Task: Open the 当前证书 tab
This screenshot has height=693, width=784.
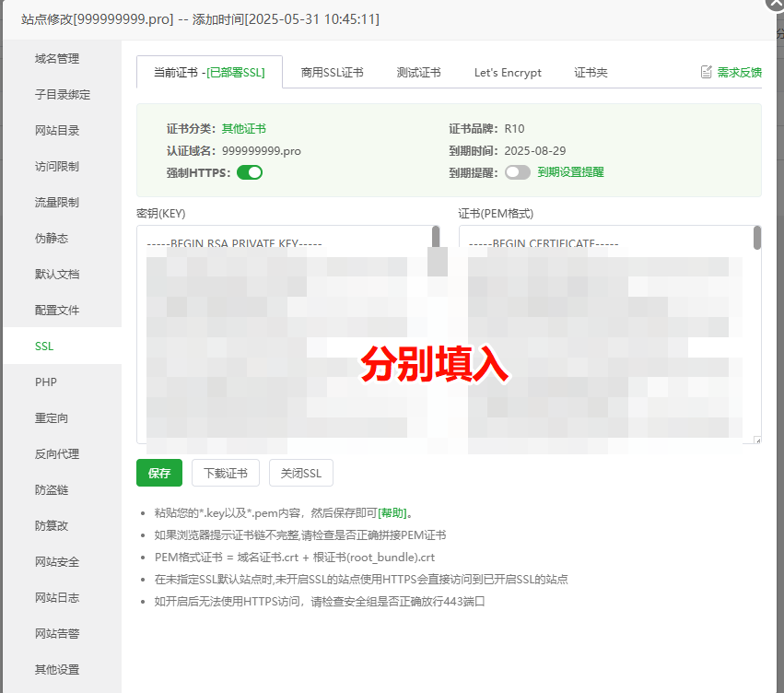Action: coord(209,73)
